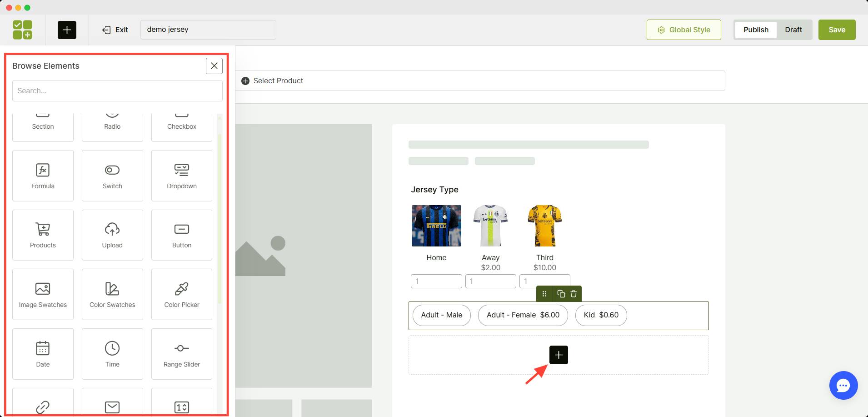
Task: Click the product image placeholder
Action: [x=304, y=256]
